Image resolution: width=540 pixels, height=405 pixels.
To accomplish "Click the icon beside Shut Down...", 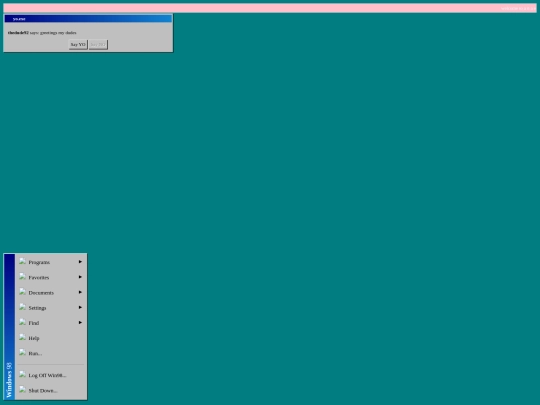I will point(22,390).
